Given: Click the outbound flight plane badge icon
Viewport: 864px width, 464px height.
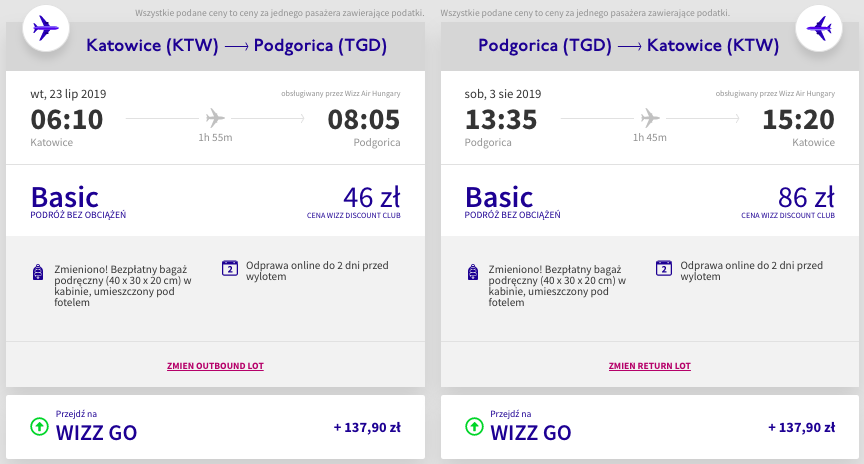Looking at the screenshot, I should pyautogui.click(x=46, y=28).
